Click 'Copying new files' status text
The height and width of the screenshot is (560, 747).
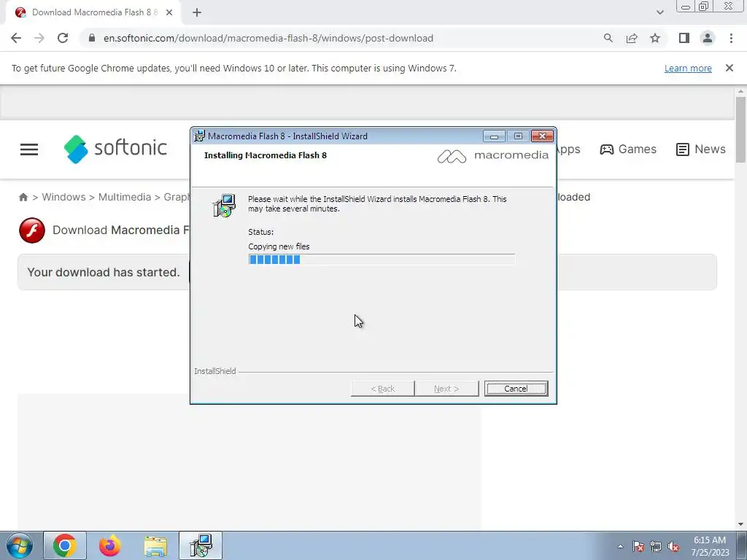click(279, 246)
